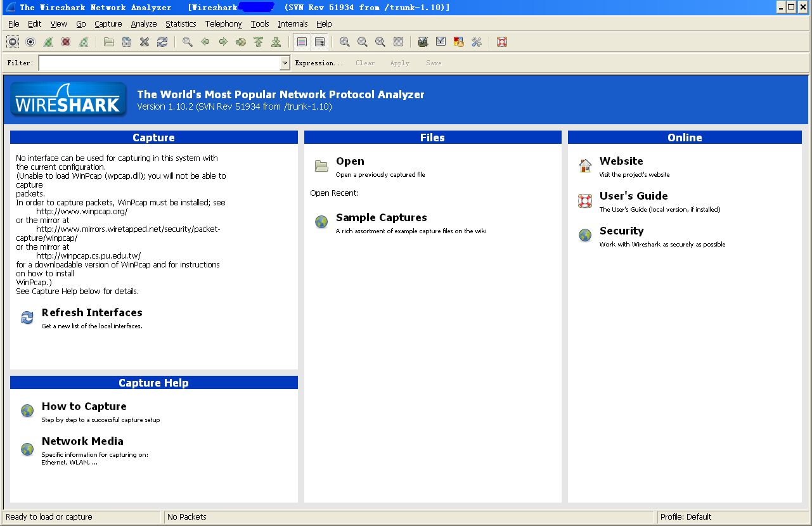Click the lifebuoy help toolbar icon
812x526 pixels.
[502, 42]
